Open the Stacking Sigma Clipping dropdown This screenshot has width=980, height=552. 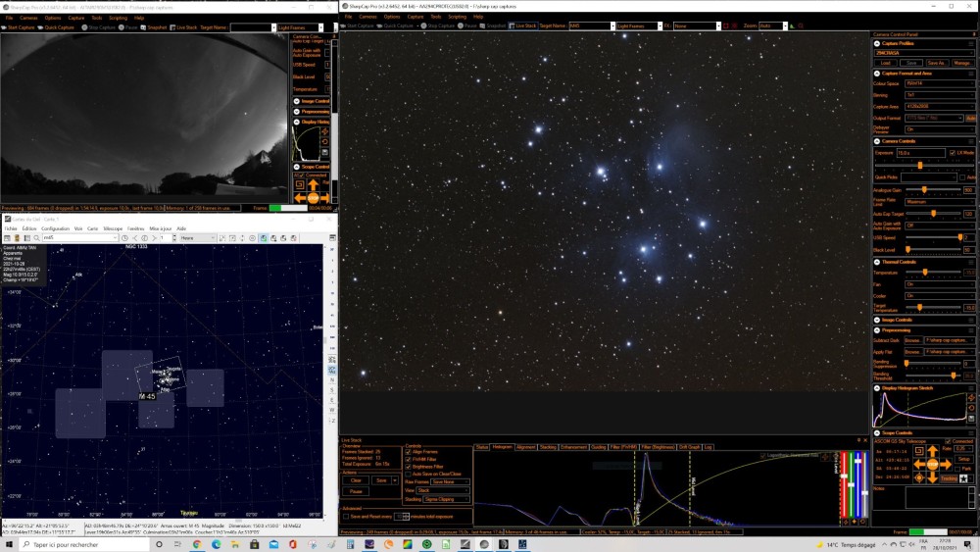point(446,499)
